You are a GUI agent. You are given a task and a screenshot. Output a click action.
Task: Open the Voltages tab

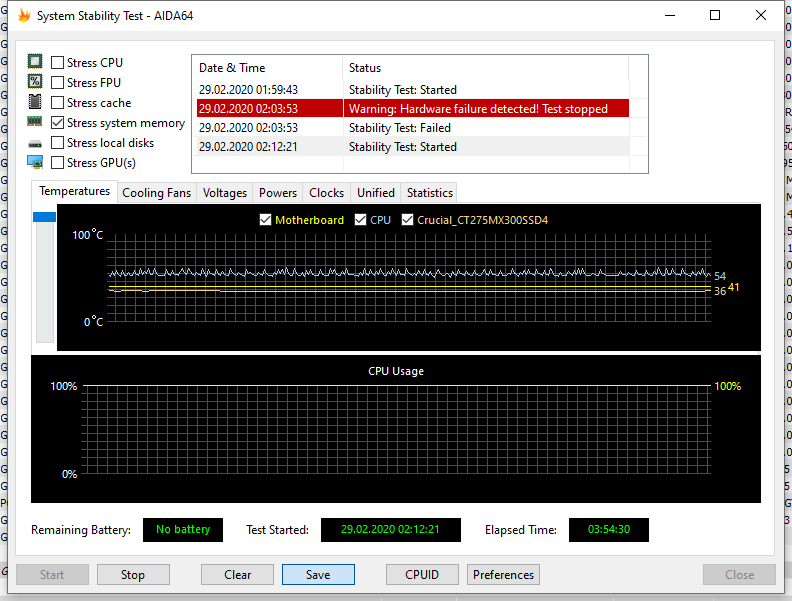click(x=225, y=193)
